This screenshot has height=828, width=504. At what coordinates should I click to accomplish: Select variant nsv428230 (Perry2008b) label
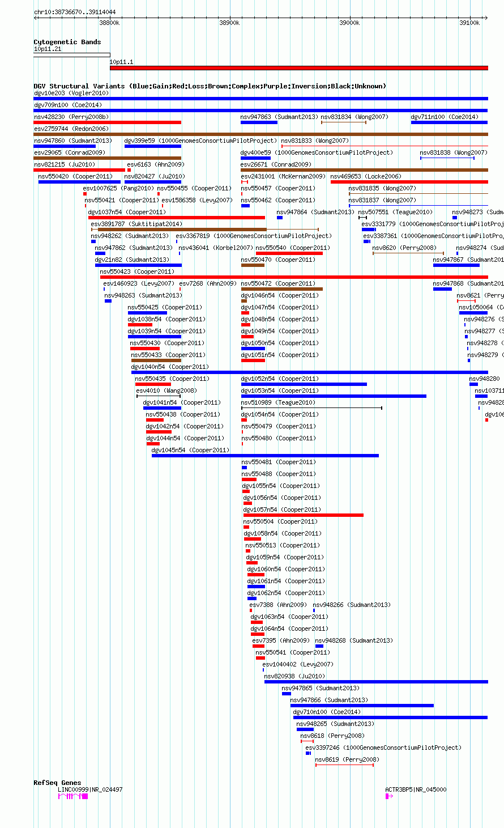pyautogui.click(x=71, y=117)
